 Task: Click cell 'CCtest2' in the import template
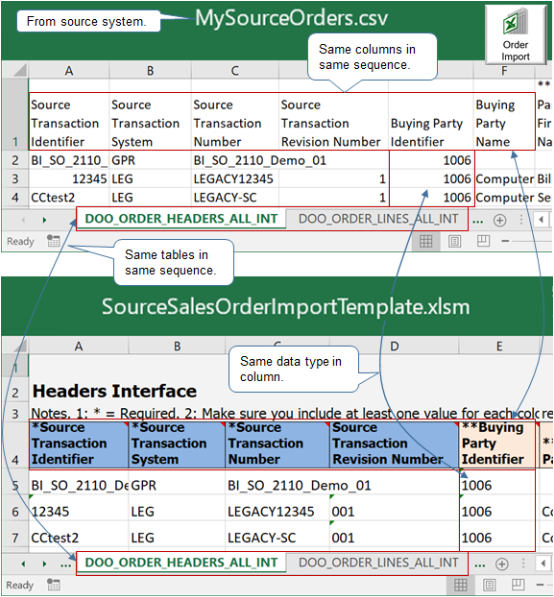[79, 538]
